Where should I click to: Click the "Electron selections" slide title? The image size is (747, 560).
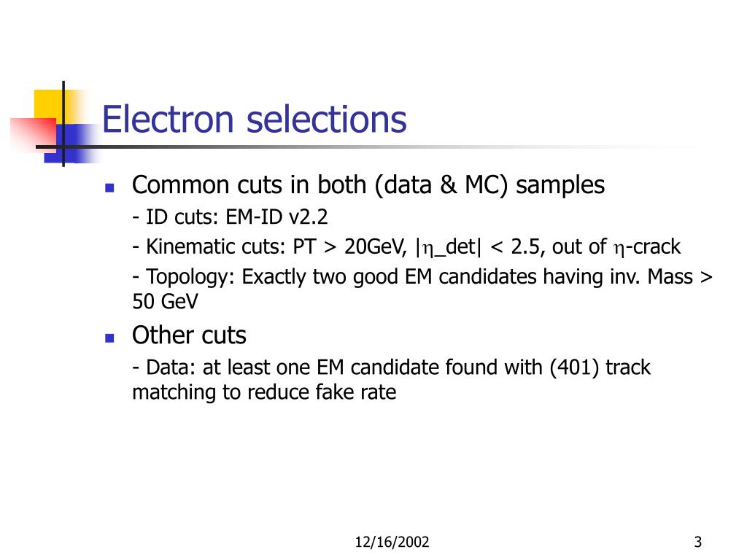point(255,119)
